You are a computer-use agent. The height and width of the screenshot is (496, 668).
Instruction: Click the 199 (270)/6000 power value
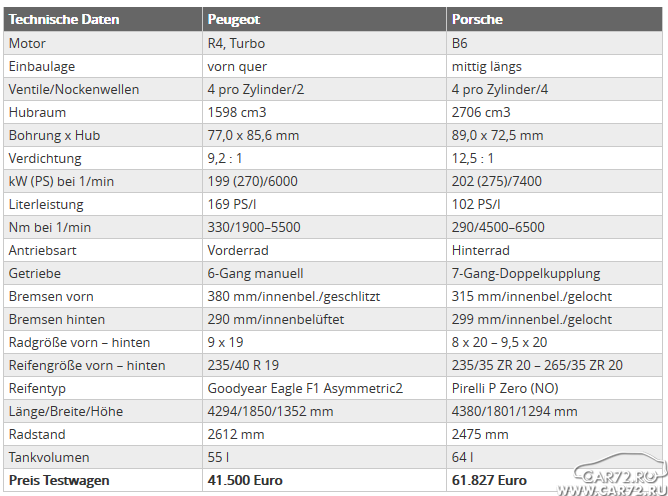[x=253, y=181]
